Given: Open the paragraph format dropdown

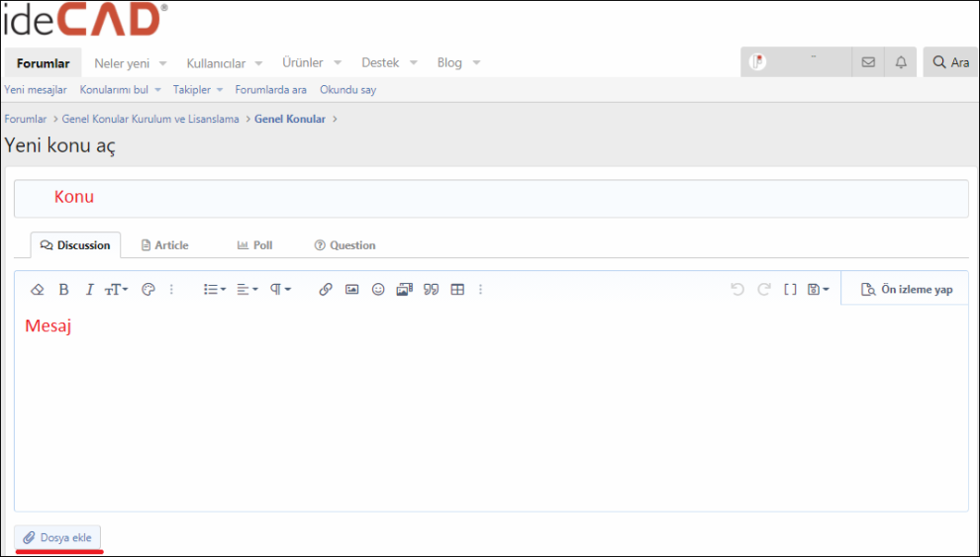Looking at the screenshot, I should pyautogui.click(x=280, y=290).
